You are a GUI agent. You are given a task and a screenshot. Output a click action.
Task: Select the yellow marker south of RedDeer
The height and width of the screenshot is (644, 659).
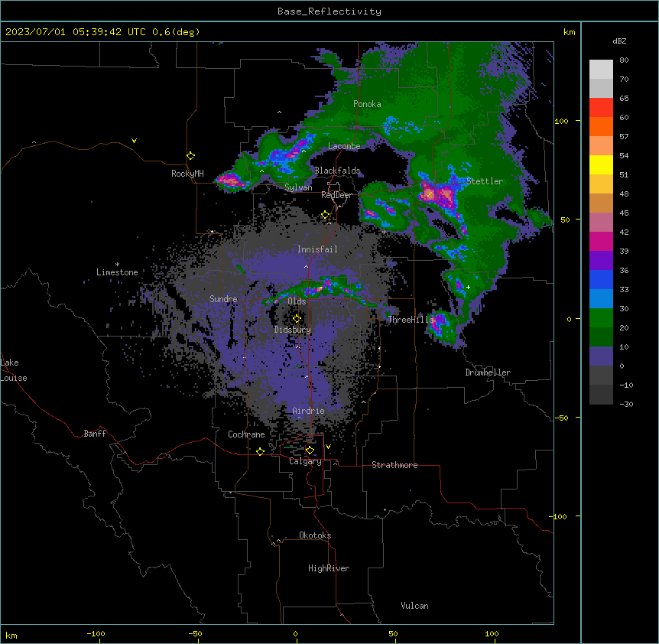tap(325, 215)
